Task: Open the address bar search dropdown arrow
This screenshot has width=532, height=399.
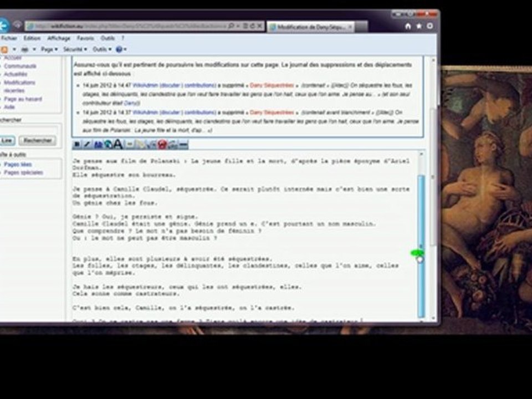Action: [238, 26]
